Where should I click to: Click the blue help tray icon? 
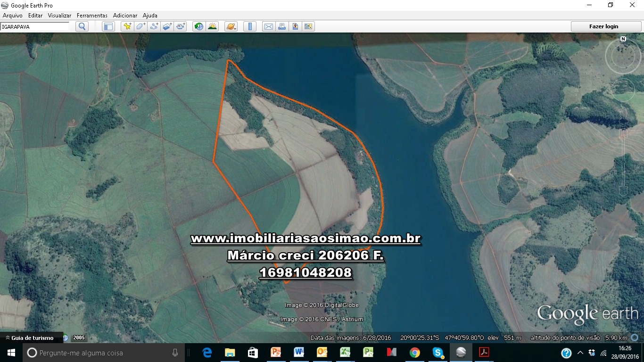[x=566, y=353]
